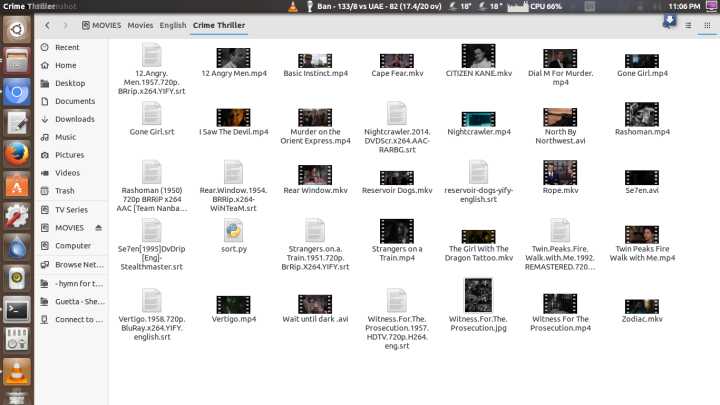The height and width of the screenshot is (405, 720).
Task: Open Pictures in the sidebar
Action: 72,155
